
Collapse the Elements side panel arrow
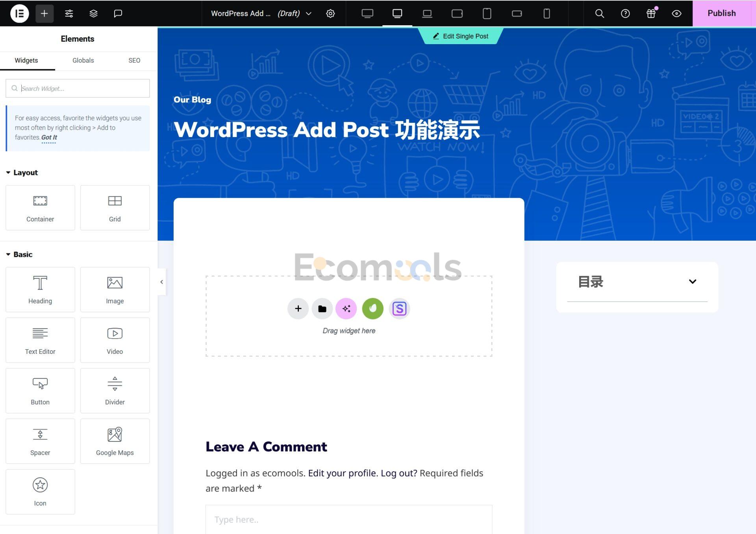161,282
